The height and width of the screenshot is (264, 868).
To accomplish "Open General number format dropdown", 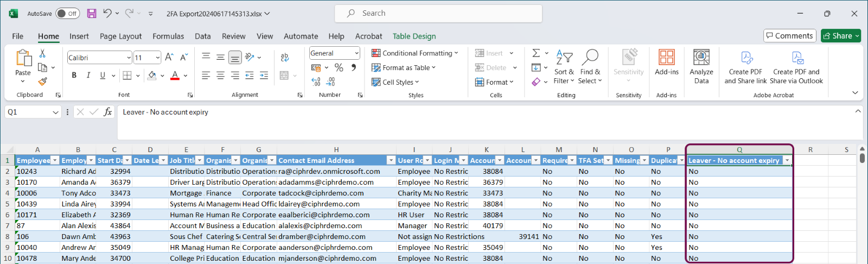I will click(x=356, y=53).
